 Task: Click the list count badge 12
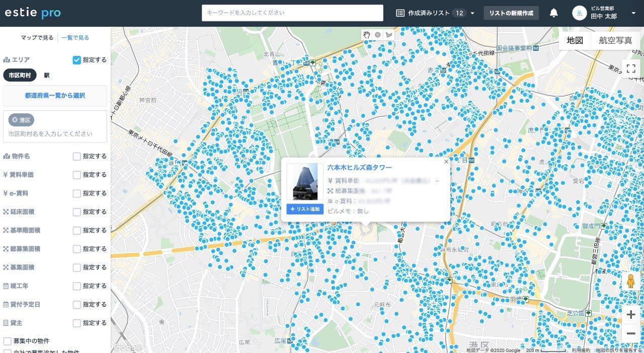pyautogui.click(x=459, y=13)
